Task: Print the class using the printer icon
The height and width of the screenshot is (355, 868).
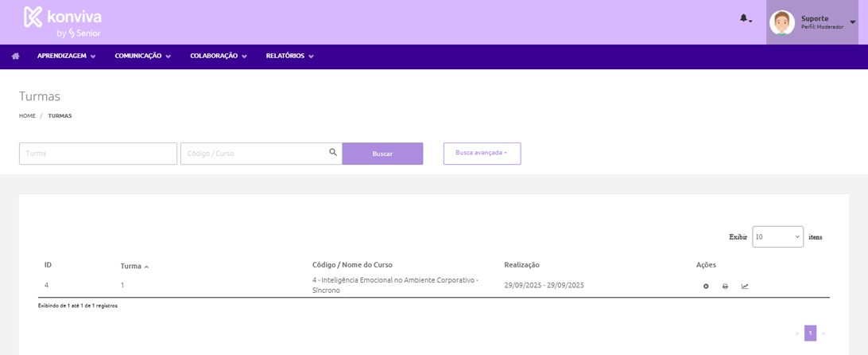Action: click(x=725, y=287)
